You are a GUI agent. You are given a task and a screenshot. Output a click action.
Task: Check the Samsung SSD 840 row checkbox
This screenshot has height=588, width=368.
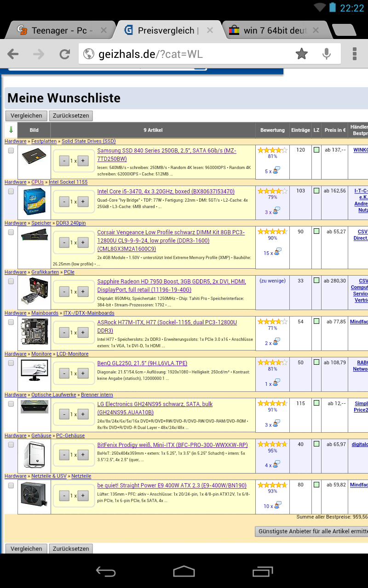[x=11, y=150]
